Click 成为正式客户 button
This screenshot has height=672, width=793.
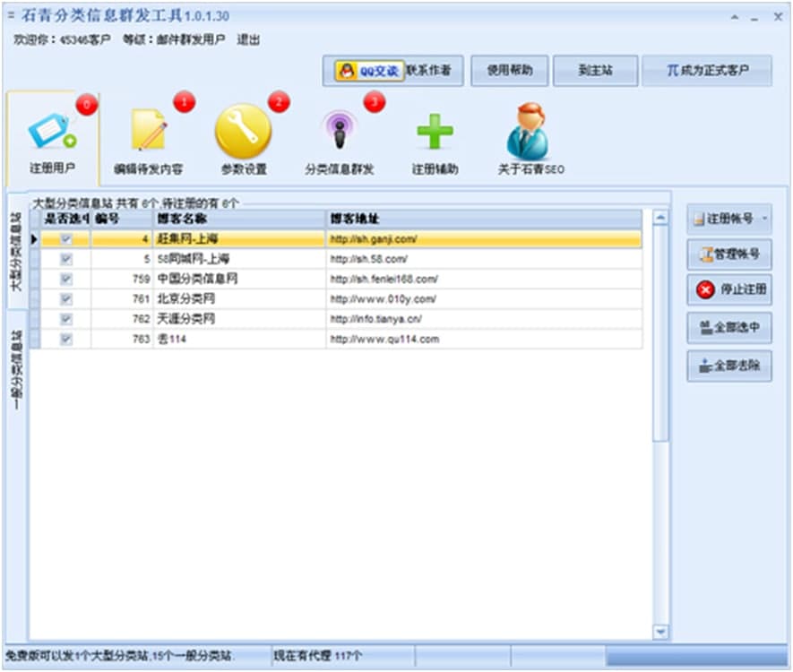point(707,71)
